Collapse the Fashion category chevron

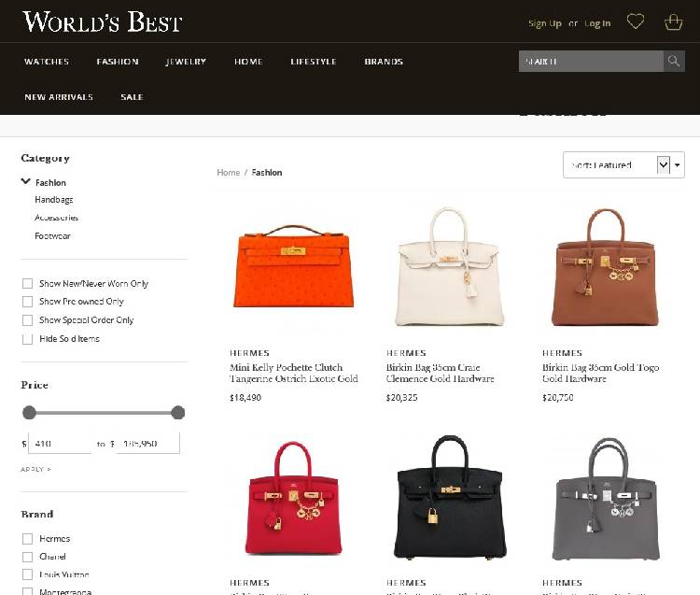click(26, 181)
